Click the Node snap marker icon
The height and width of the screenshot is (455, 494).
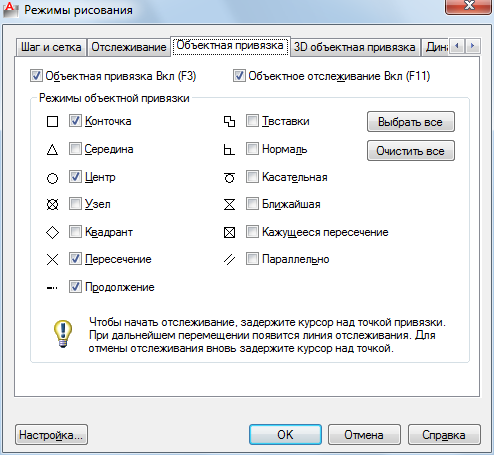click(52, 204)
